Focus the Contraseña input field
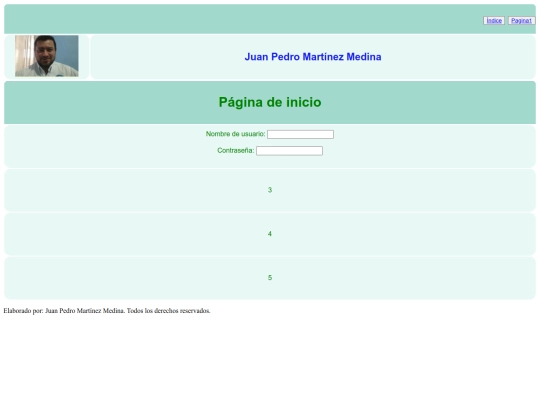The height and width of the screenshot is (405, 540). click(x=289, y=151)
